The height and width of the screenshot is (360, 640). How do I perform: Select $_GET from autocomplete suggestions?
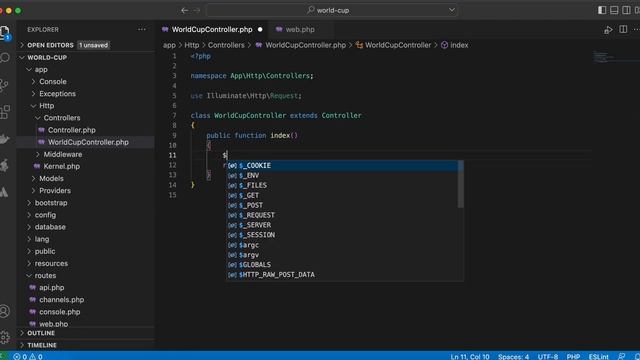tap(342, 196)
